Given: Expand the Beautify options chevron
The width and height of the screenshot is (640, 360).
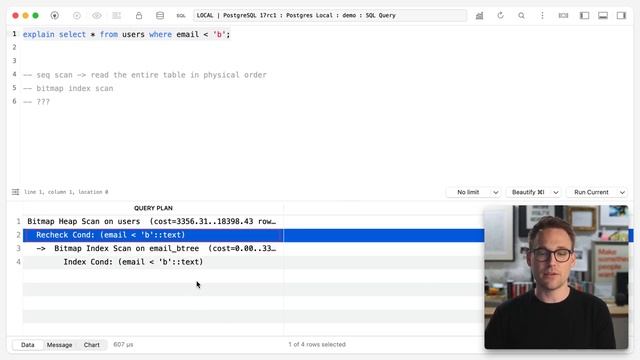Looking at the screenshot, I should pos(556,192).
